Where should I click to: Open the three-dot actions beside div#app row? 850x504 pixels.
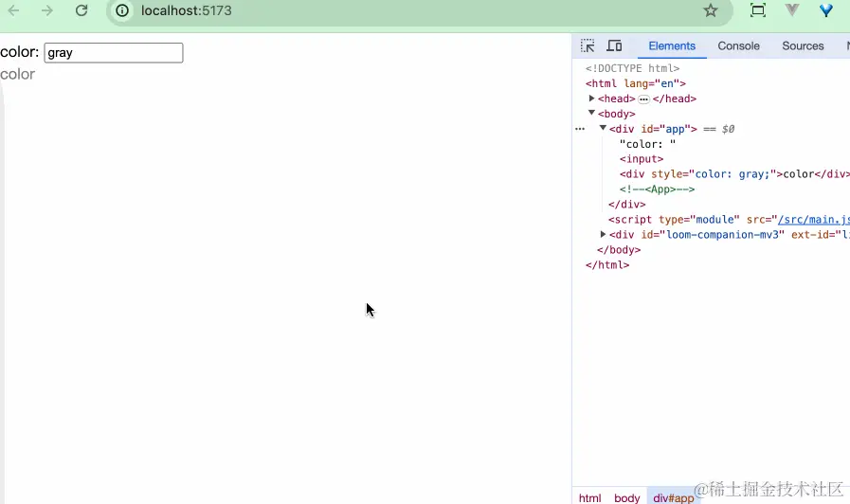(x=580, y=129)
